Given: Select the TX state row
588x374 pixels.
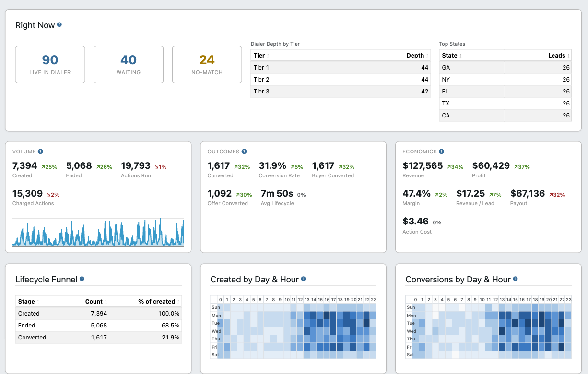Looking at the screenshot, I should tap(506, 104).
